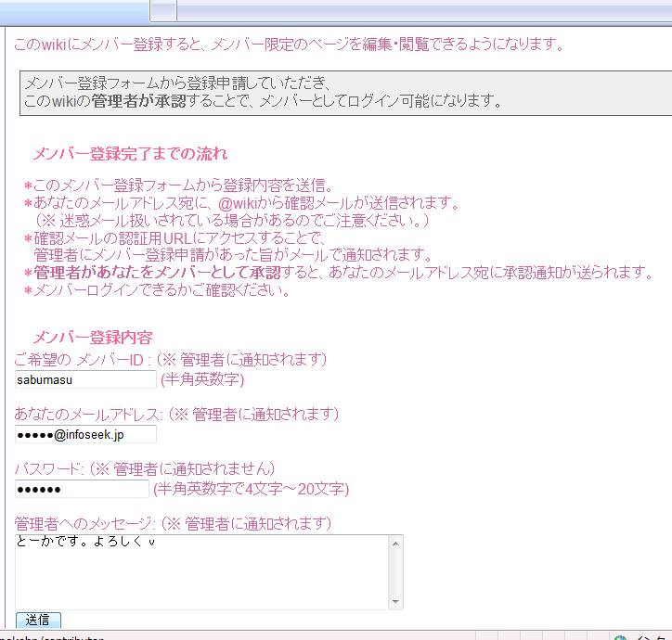This screenshot has height=640, width=672.
Task: Click the globe internet zone icon in status bar
Action: 620,637
